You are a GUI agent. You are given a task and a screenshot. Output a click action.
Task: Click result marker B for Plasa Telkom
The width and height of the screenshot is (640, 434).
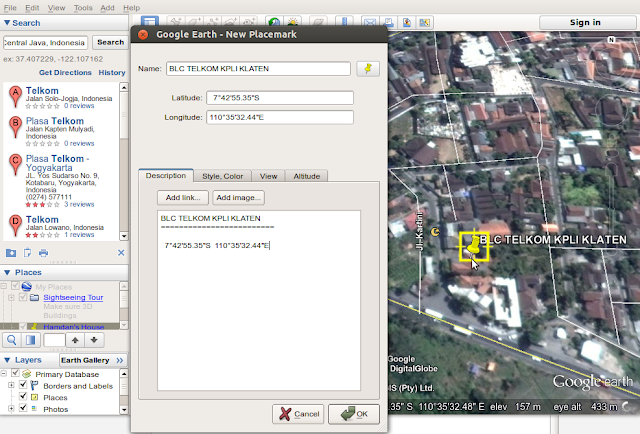15,127
